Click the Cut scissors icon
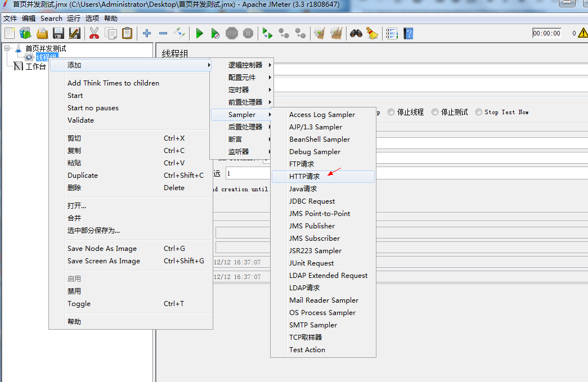Image resolution: width=588 pixels, height=382 pixels. click(94, 33)
